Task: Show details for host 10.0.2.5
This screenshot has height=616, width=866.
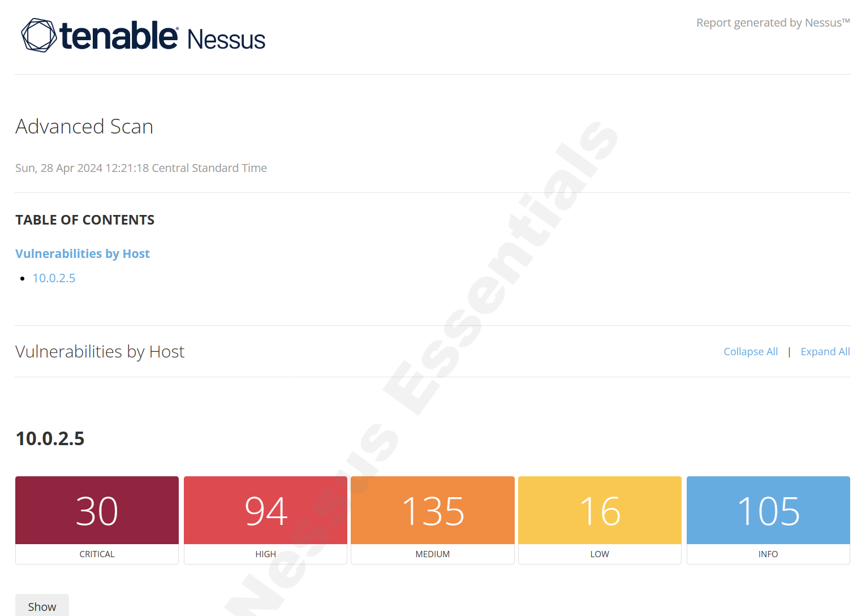Action: point(42,606)
